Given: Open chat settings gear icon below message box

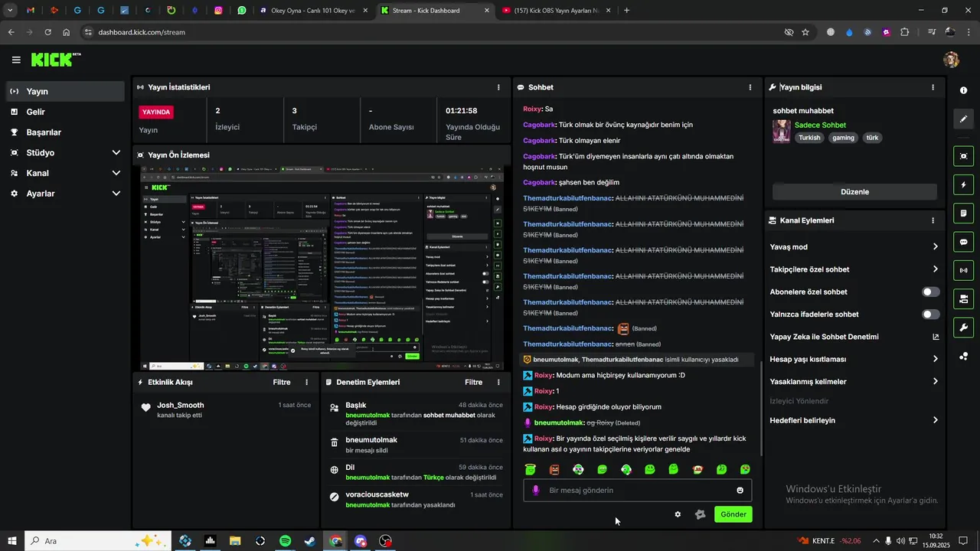Looking at the screenshot, I should point(678,514).
